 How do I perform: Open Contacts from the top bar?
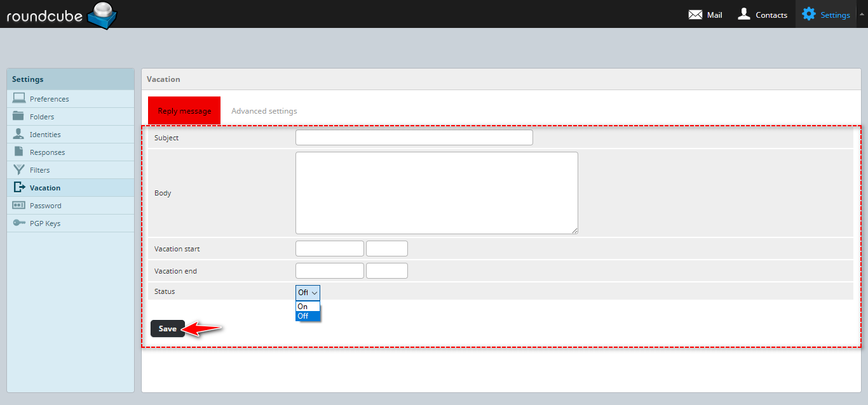click(x=762, y=15)
